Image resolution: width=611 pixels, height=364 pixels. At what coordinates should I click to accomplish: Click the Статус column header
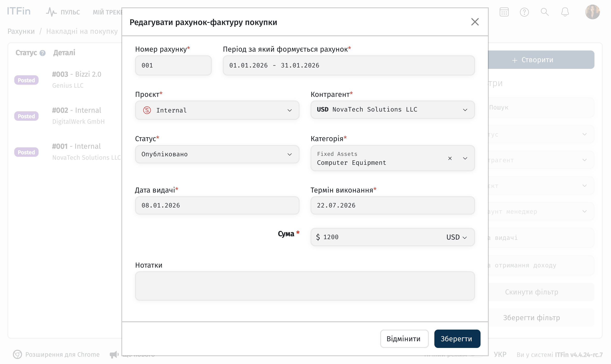tap(26, 53)
